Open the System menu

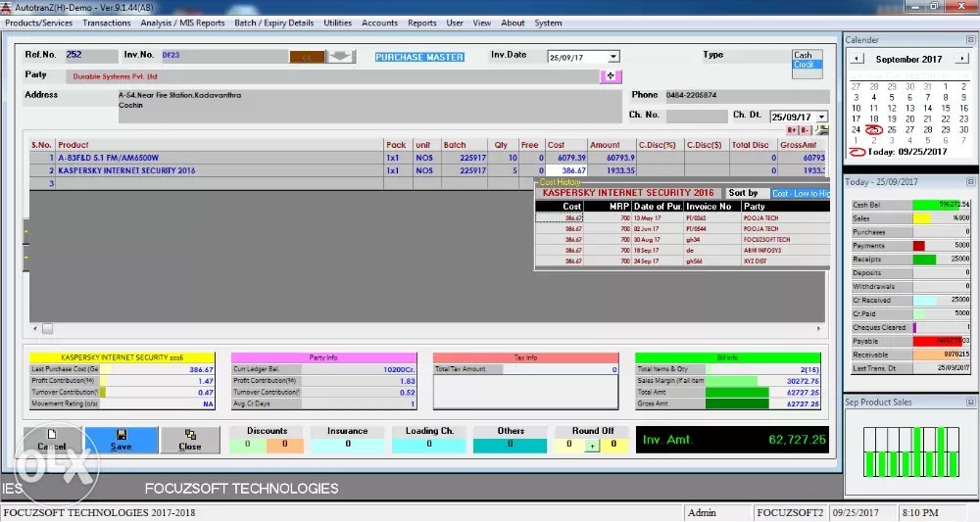548,24
